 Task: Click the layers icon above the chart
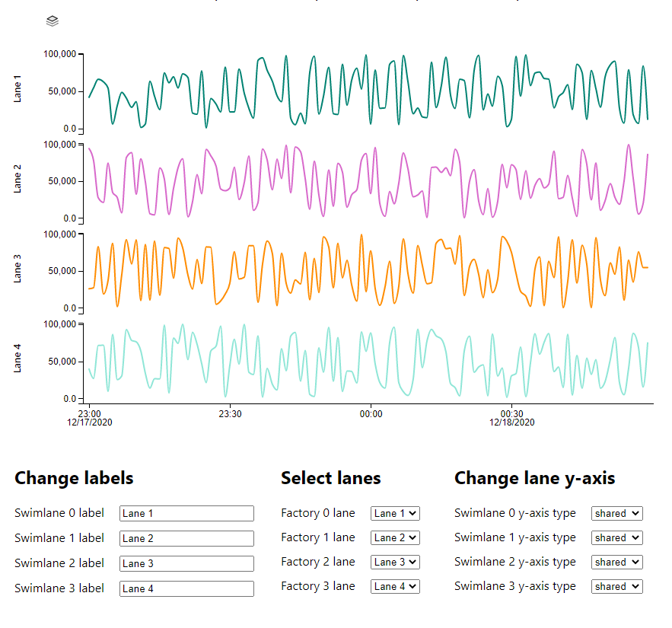pyautogui.click(x=52, y=21)
